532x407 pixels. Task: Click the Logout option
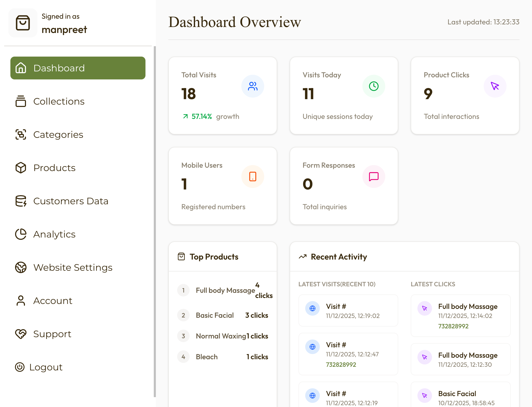point(46,367)
